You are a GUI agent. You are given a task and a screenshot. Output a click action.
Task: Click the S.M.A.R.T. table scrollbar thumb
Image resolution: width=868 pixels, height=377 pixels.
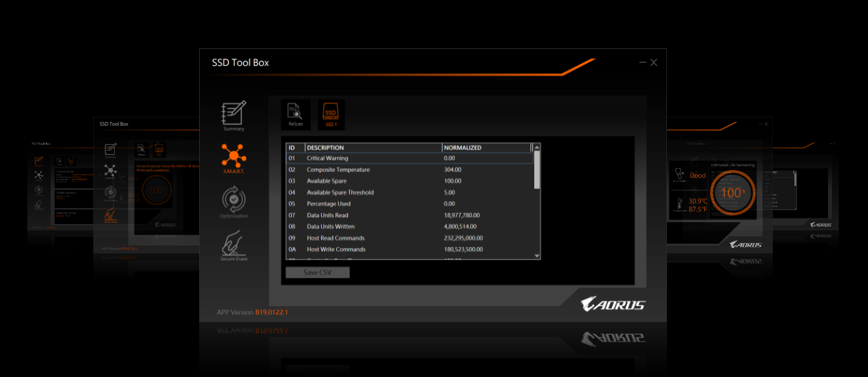[x=537, y=169]
